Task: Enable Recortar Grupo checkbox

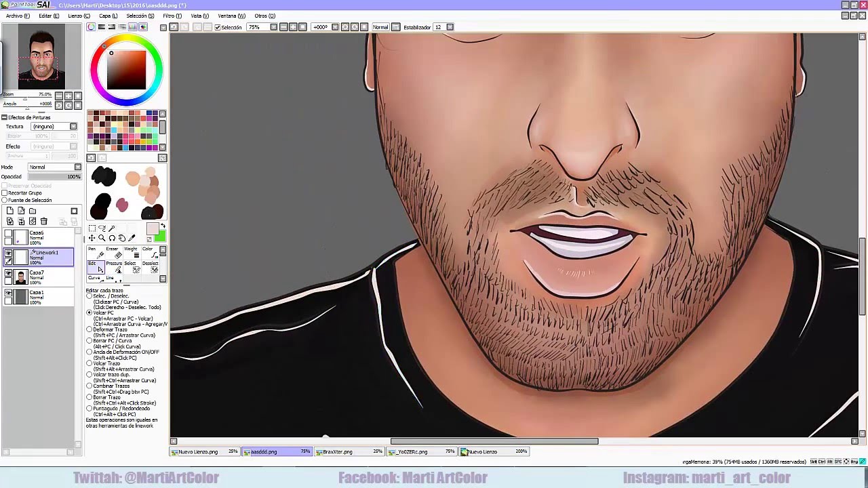Action: point(5,193)
